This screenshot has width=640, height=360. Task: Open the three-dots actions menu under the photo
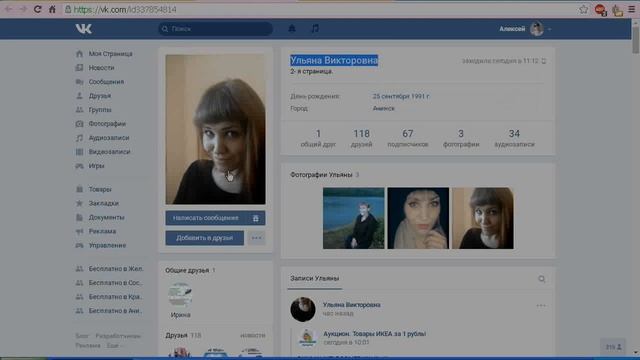coord(256,238)
